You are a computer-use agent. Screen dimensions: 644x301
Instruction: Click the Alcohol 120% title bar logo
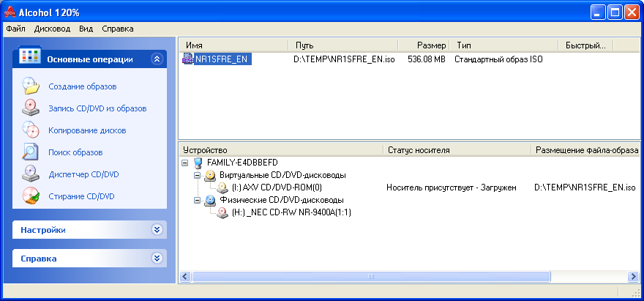(x=10, y=12)
